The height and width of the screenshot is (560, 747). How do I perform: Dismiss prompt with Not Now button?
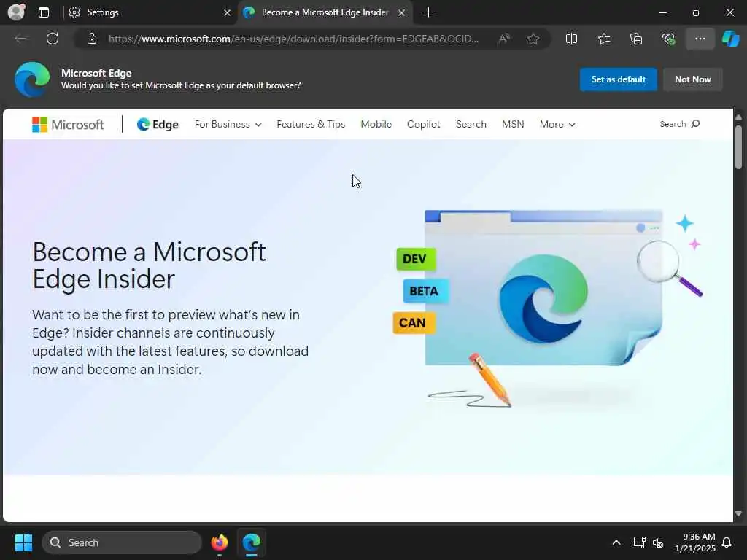(693, 79)
